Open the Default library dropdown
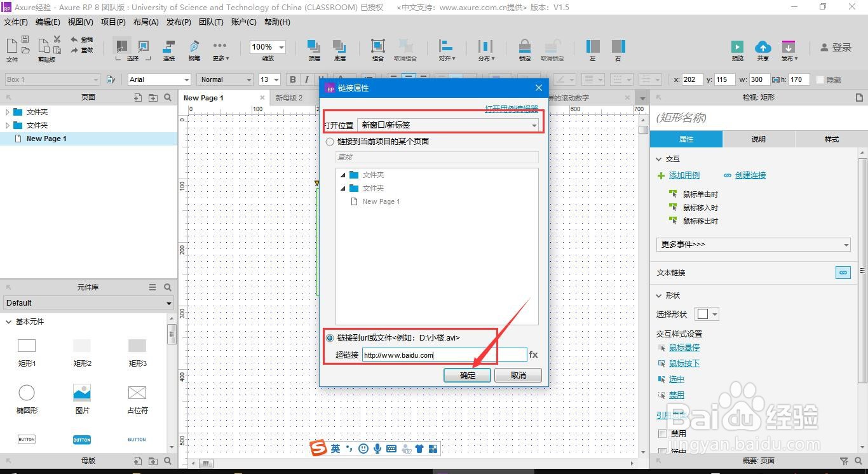 (x=88, y=303)
